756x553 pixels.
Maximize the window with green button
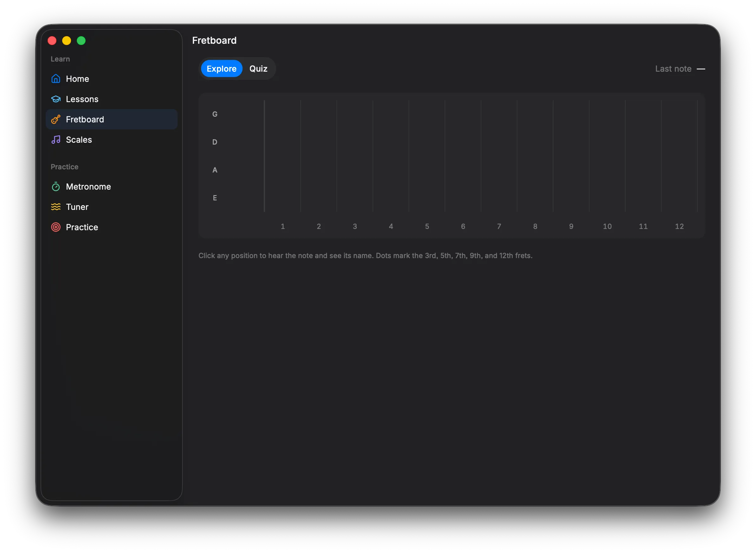click(81, 41)
